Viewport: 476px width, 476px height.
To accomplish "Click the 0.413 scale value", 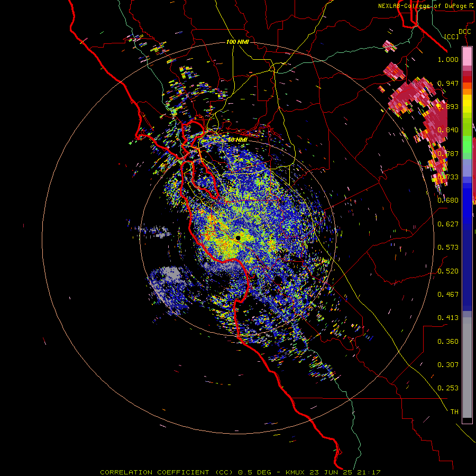I will [x=448, y=318].
